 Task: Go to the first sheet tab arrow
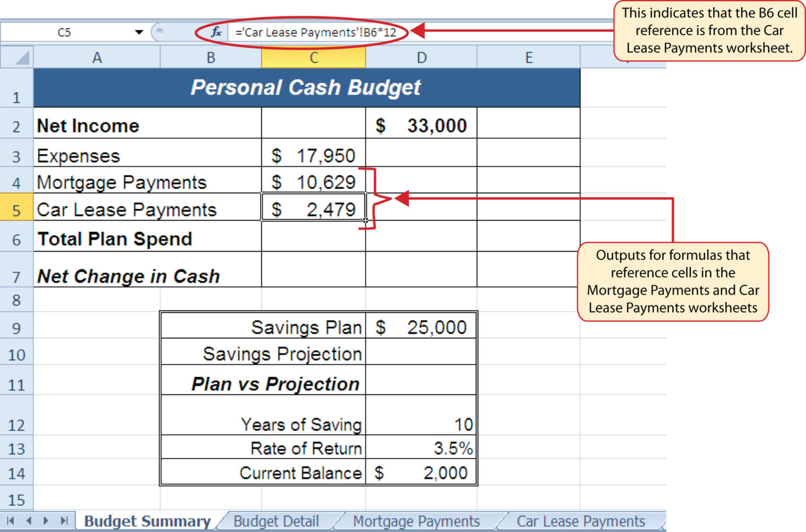(10, 521)
